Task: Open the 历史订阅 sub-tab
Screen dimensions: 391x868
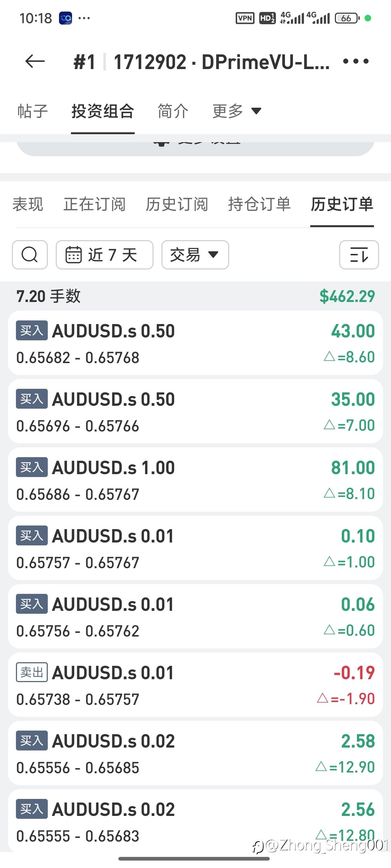Action: pos(177,204)
